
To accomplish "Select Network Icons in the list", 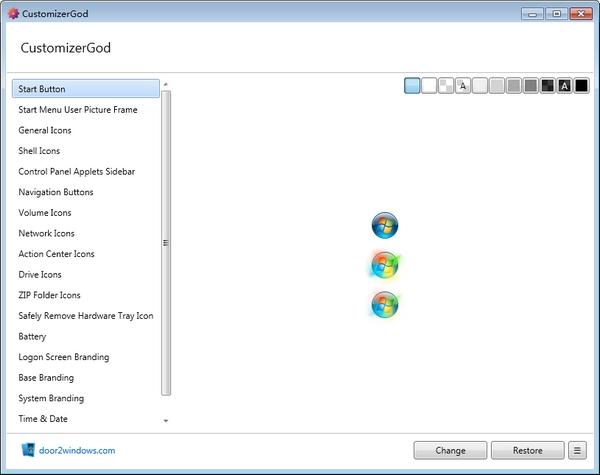I will point(86,233).
